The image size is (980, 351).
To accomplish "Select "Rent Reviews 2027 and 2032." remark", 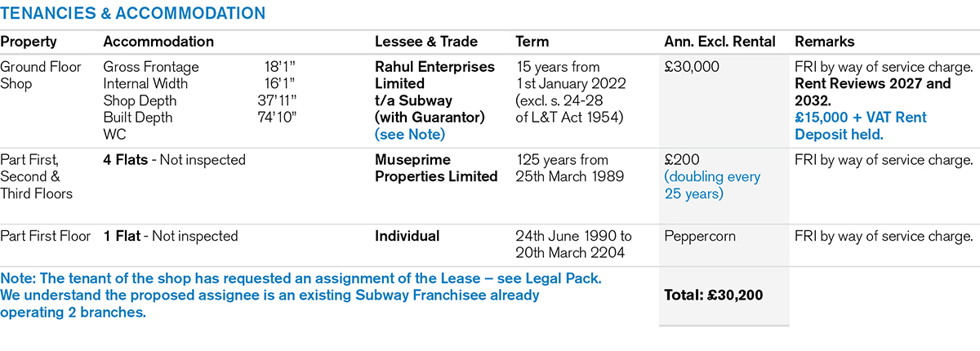I will click(872, 91).
